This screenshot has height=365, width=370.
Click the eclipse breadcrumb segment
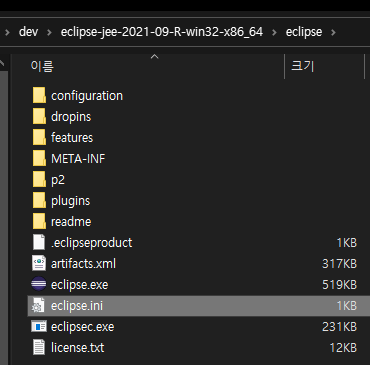pos(304,32)
